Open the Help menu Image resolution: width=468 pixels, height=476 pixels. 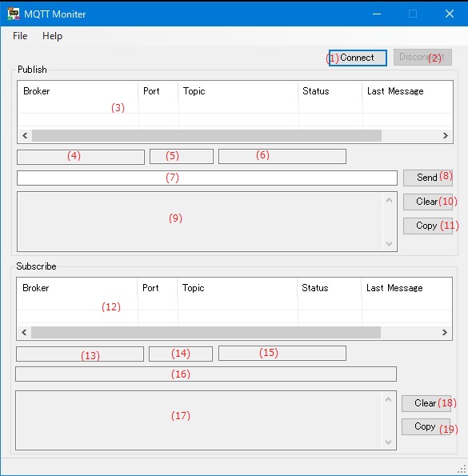click(52, 36)
